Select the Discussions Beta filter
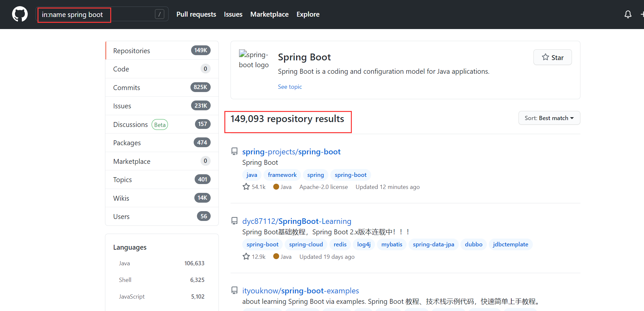Viewport: 644px width, 311px height. coord(162,124)
